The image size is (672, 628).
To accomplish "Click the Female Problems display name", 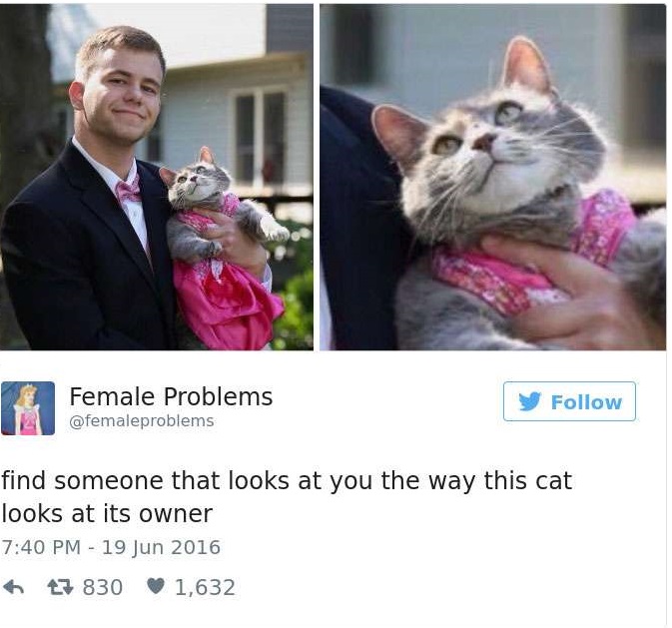I will [x=171, y=396].
